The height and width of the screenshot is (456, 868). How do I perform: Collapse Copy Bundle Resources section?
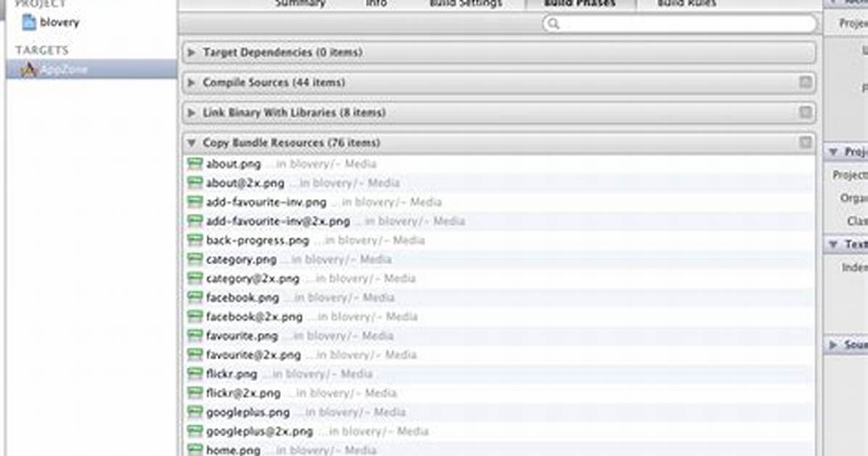(x=192, y=143)
